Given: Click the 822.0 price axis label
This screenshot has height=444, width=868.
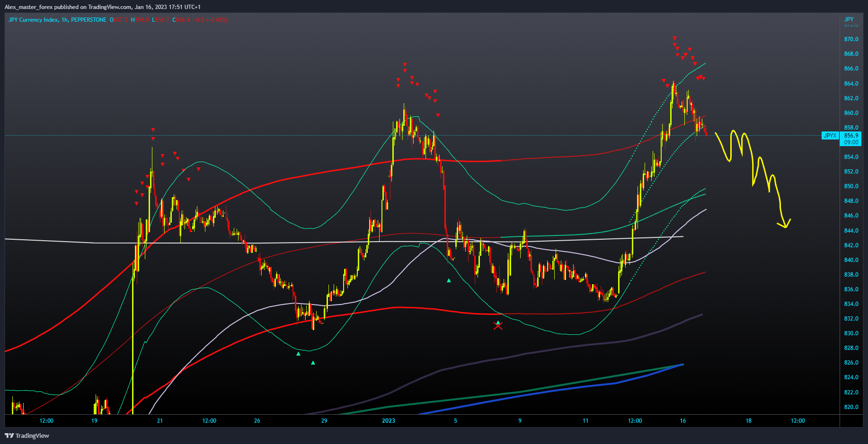Looking at the screenshot, I should (x=851, y=392).
